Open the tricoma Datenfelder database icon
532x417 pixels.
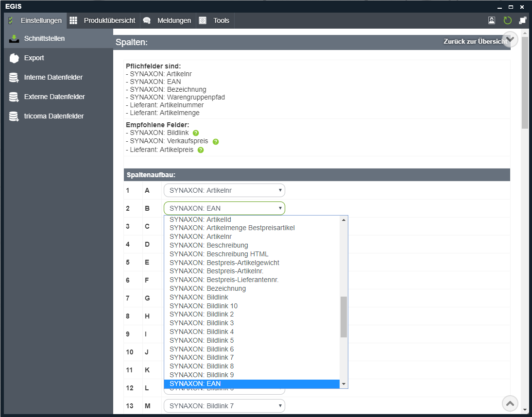click(14, 117)
